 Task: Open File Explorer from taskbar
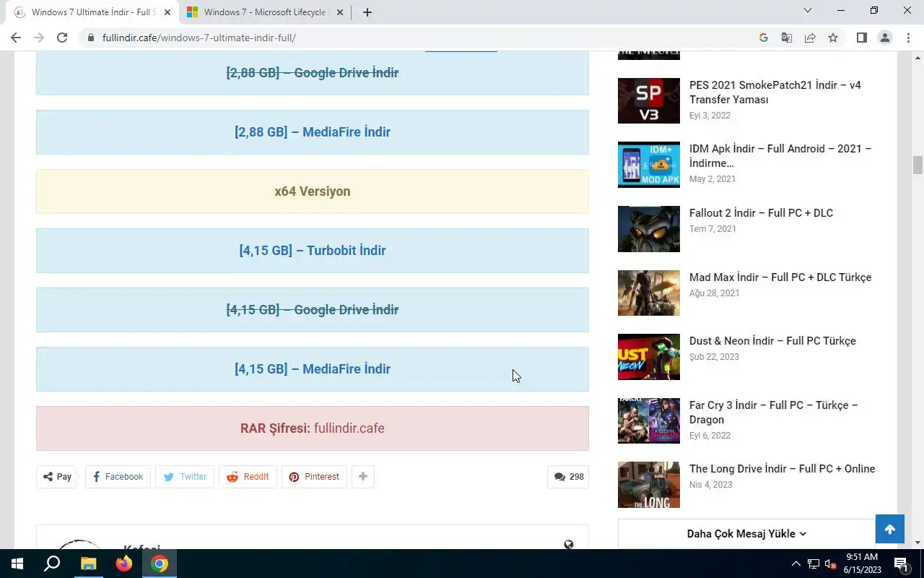88,564
